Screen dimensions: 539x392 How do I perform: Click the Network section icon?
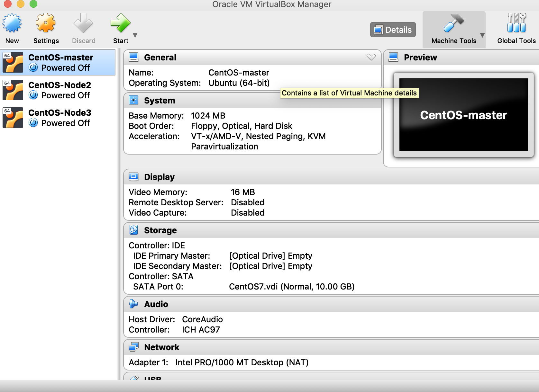click(x=133, y=347)
